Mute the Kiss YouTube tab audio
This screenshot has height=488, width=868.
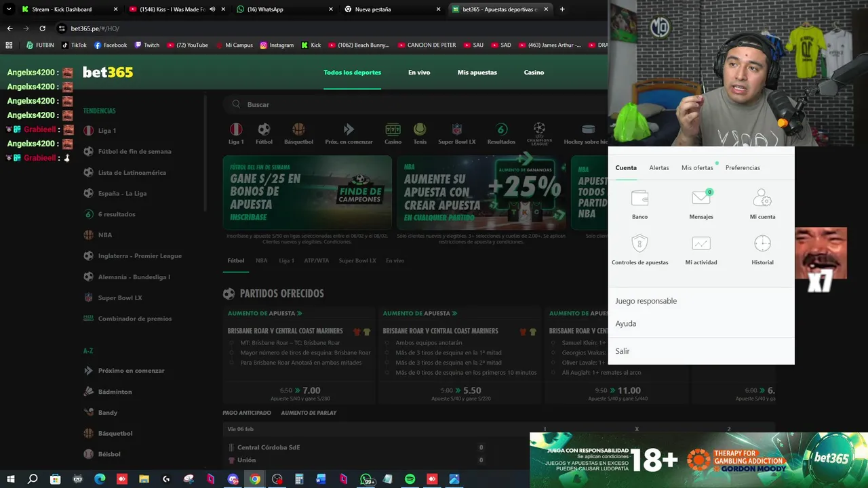pyautogui.click(x=212, y=9)
